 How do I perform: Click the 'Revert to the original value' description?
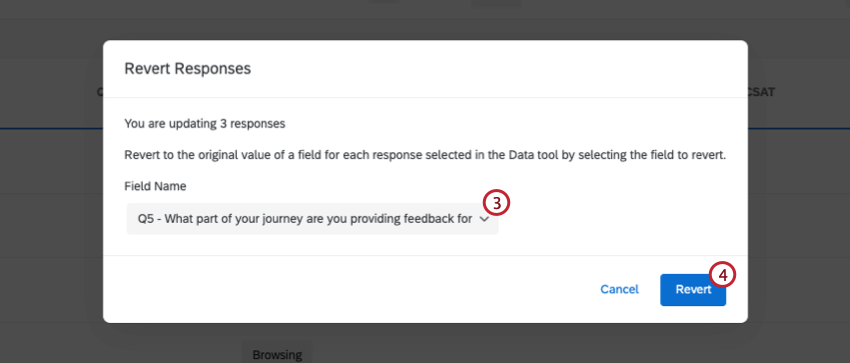[x=425, y=155]
